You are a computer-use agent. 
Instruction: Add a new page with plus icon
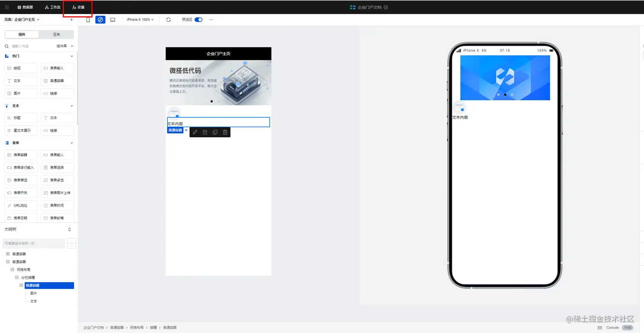pyautogui.click(x=71, y=20)
